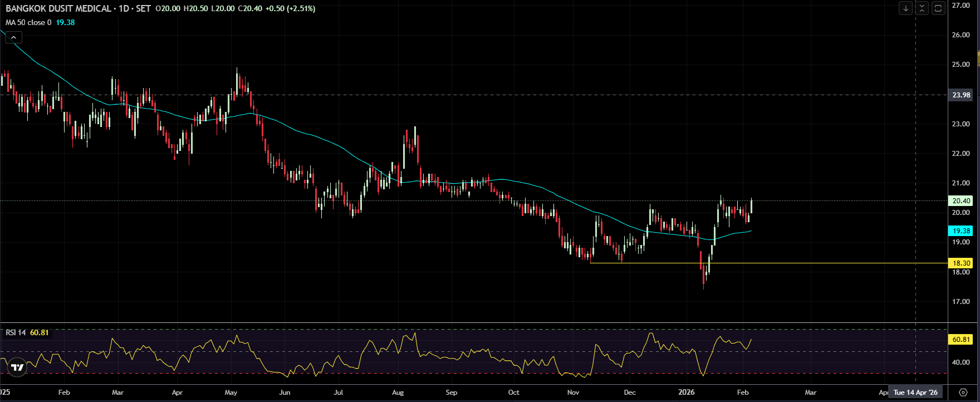The height and width of the screenshot is (402, 980).
Task: Click the C20.40 close value in the legend
Action: 249,9
